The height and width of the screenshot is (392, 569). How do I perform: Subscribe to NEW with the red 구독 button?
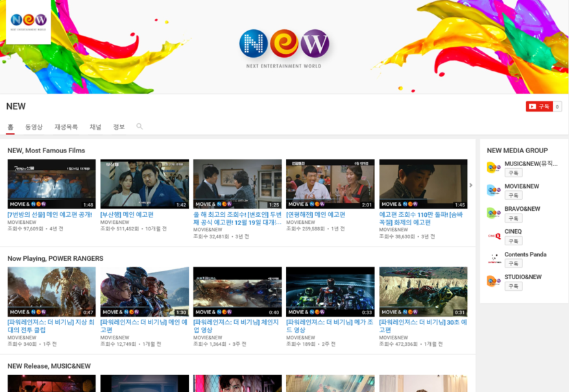point(539,106)
